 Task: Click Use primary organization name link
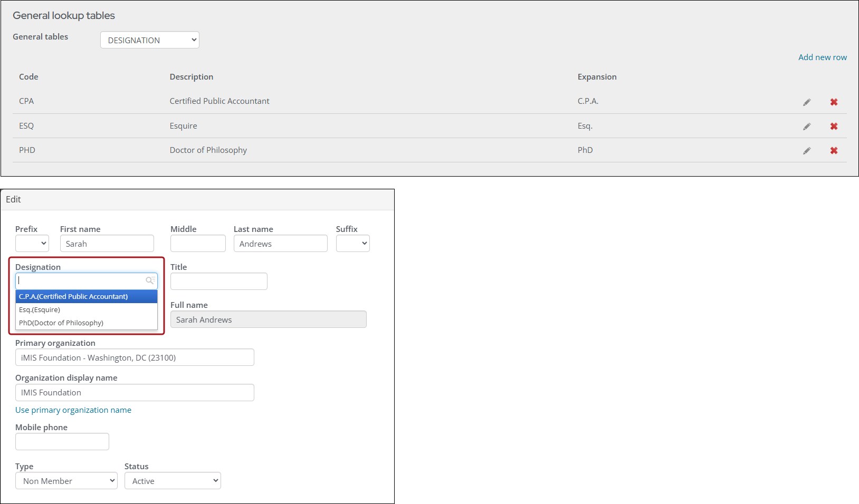pyautogui.click(x=73, y=410)
